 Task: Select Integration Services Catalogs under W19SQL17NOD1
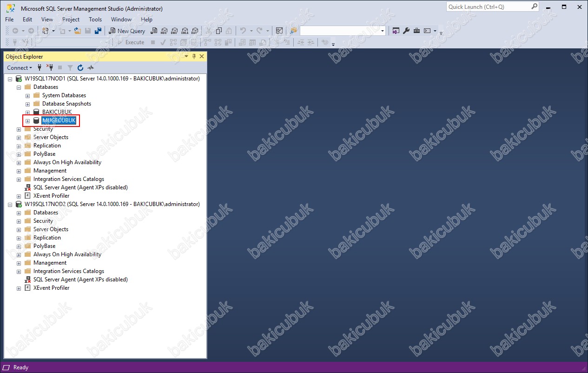68,179
